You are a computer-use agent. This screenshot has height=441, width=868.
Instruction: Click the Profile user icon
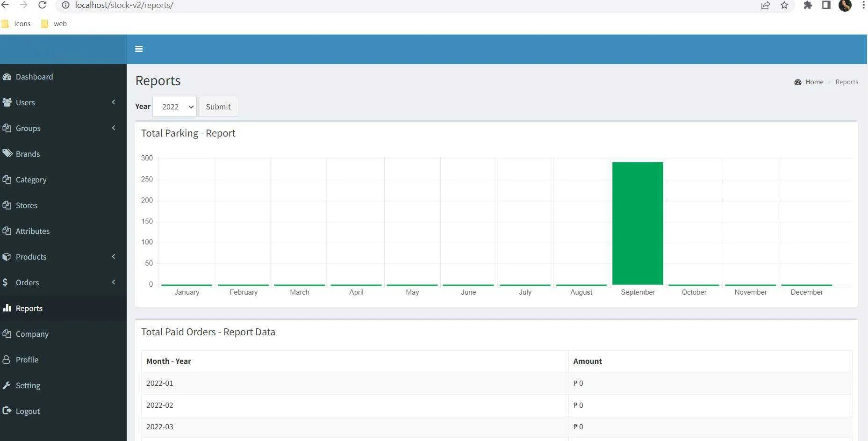point(6,360)
